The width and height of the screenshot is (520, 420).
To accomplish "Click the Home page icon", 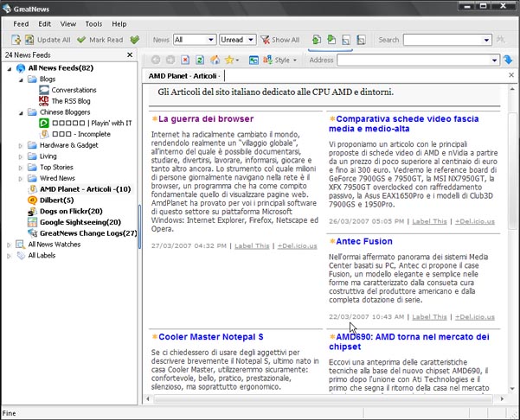I will point(215,60).
